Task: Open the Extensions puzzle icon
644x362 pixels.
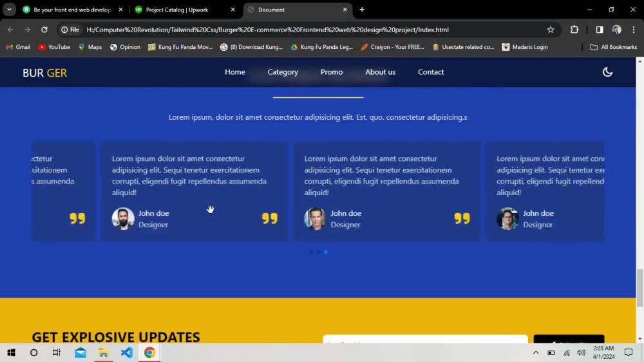Action: coord(574,30)
